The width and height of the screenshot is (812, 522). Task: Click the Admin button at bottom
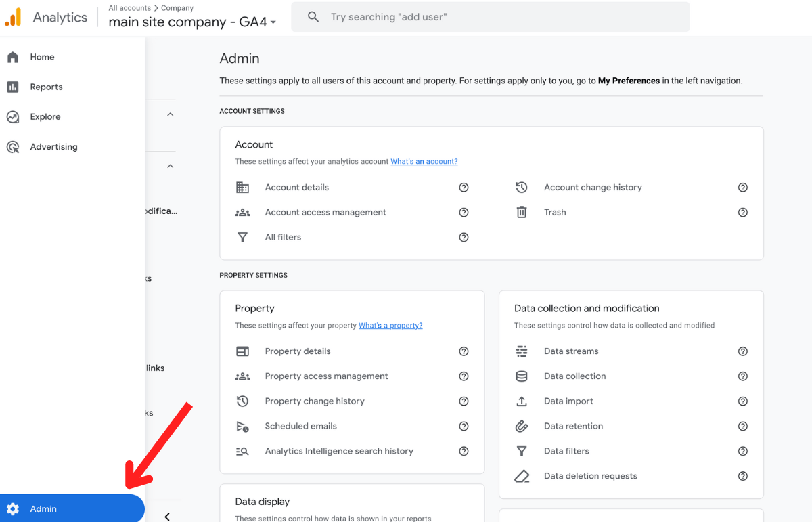tap(72, 508)
